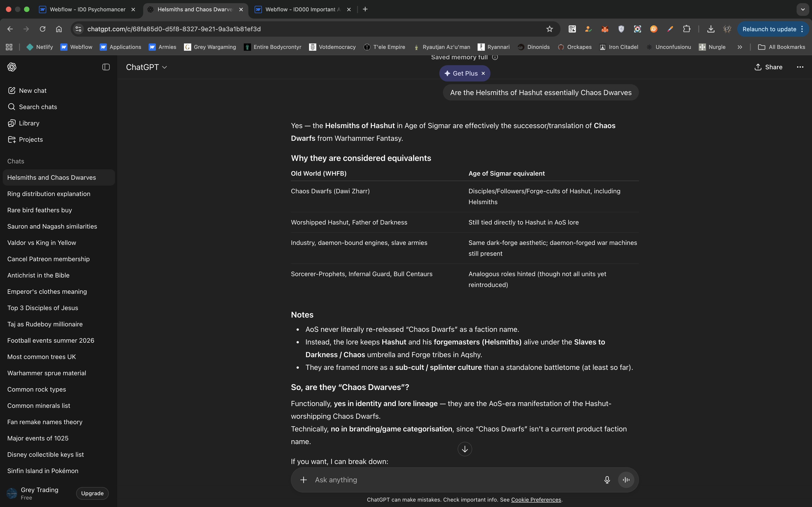This screenshot has width=812, height=507.
Task: Click the microphone dictate icon
Action: click(607, 480)
